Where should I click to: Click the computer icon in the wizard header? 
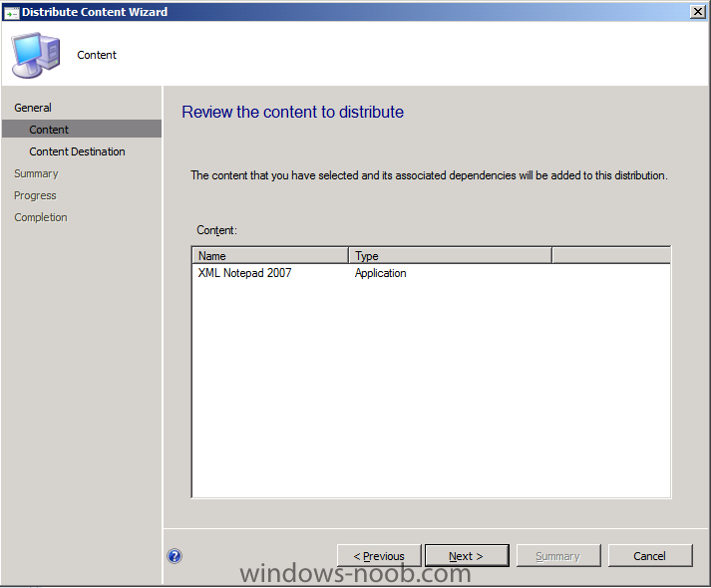pyautogui.click(x=36, y=55)
